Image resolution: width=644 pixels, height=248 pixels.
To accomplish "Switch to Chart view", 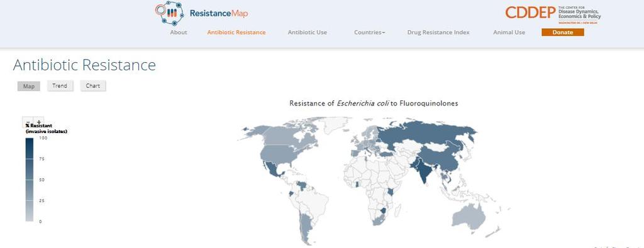I will click(x=93, y=85).
